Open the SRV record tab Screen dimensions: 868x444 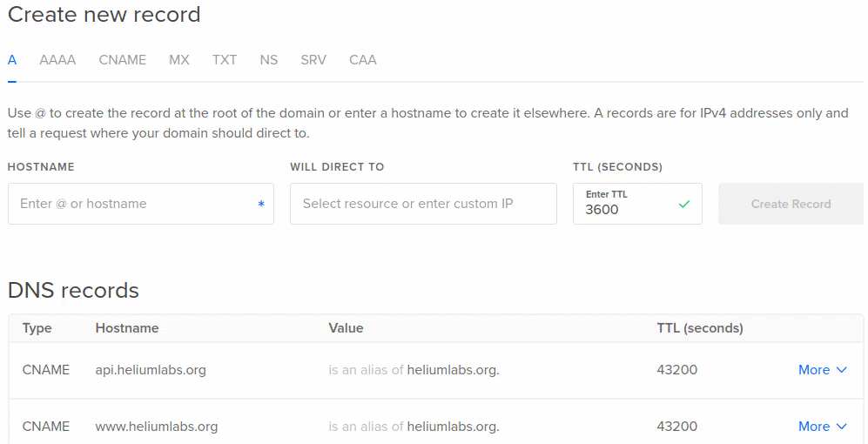click(x=313, y=60)
